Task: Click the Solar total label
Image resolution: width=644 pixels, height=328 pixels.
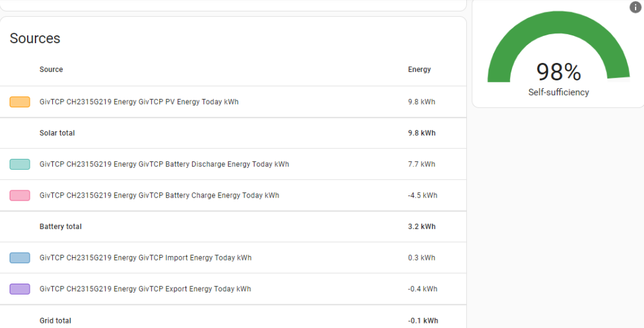Action: tap(57, 133)
